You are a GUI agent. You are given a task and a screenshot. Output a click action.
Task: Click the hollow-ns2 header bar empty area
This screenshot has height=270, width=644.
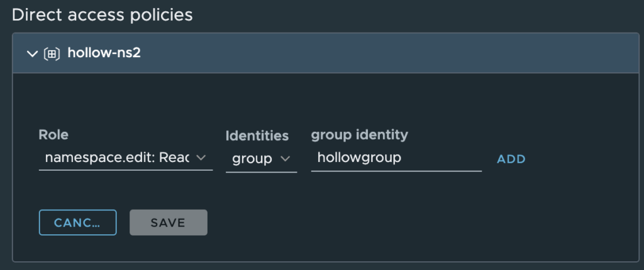pyautogui.click(x=377, y=53)
